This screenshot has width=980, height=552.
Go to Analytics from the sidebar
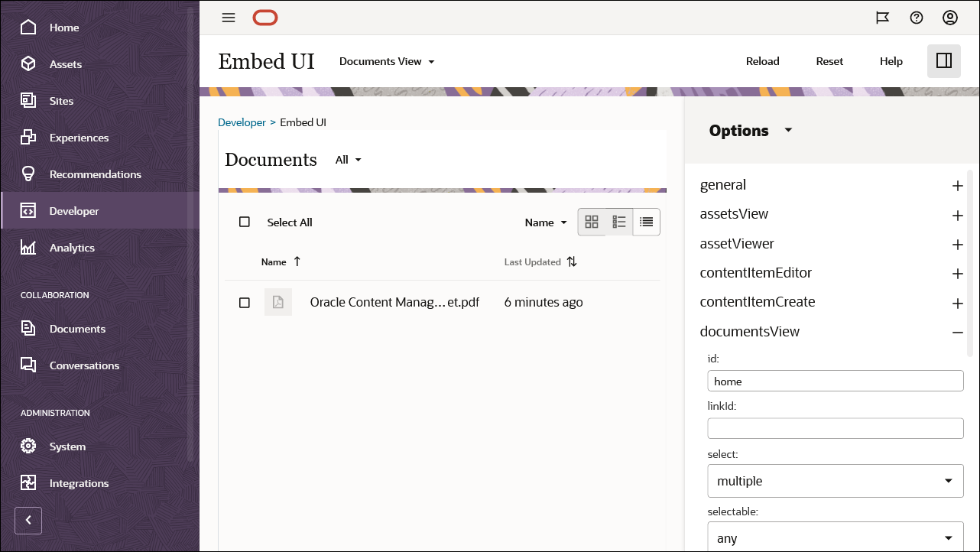point(72,247)
